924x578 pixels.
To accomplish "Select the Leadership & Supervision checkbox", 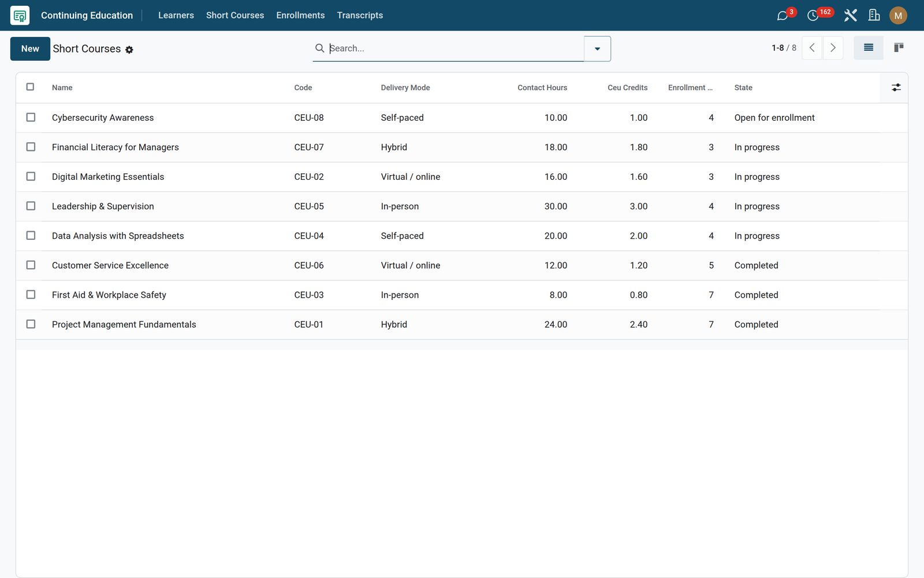I will point(31,206).
